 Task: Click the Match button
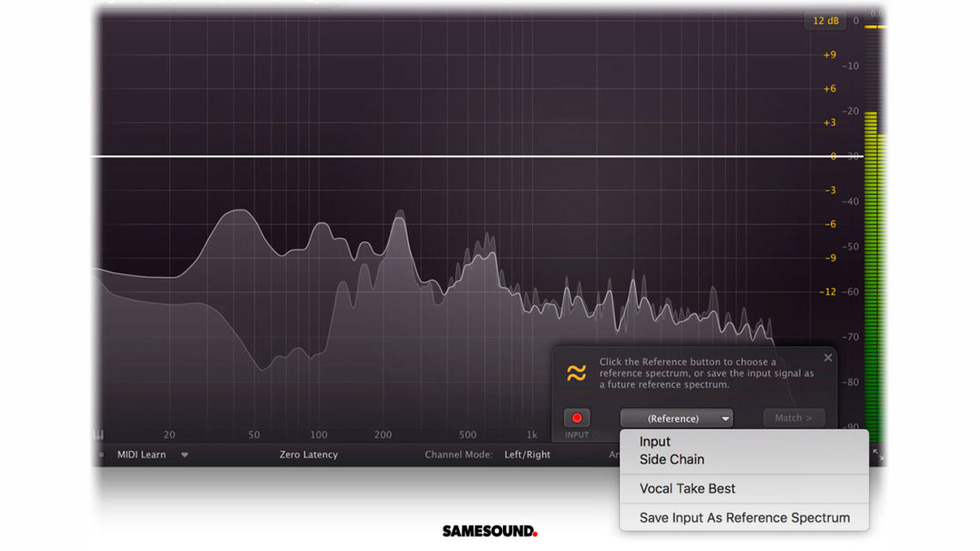[793, 418]
